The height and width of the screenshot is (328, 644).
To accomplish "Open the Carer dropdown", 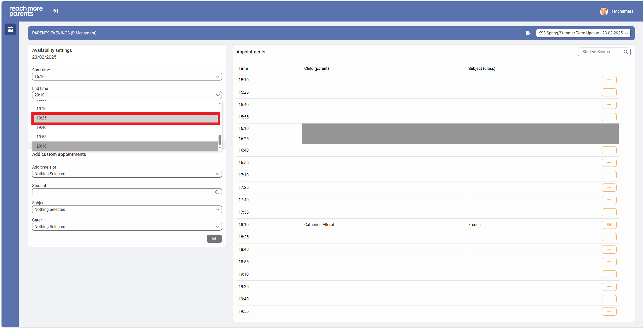I will point(127,227).
